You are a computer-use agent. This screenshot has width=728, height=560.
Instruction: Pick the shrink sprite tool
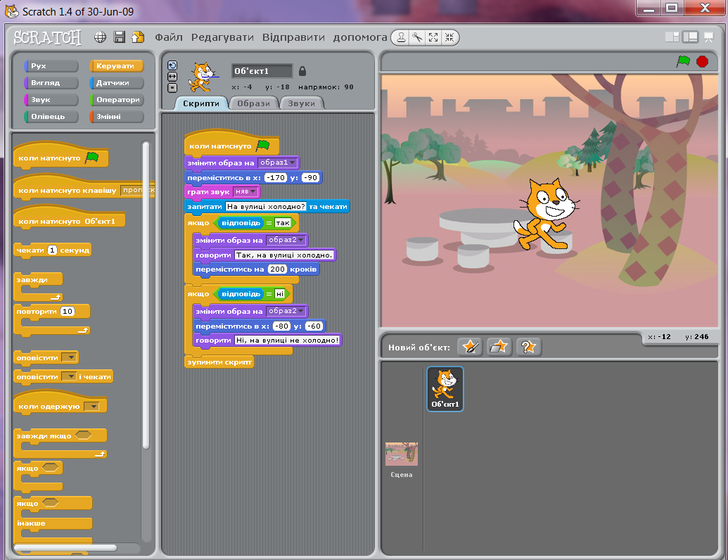pyautogui.click(x=449, y=37)
